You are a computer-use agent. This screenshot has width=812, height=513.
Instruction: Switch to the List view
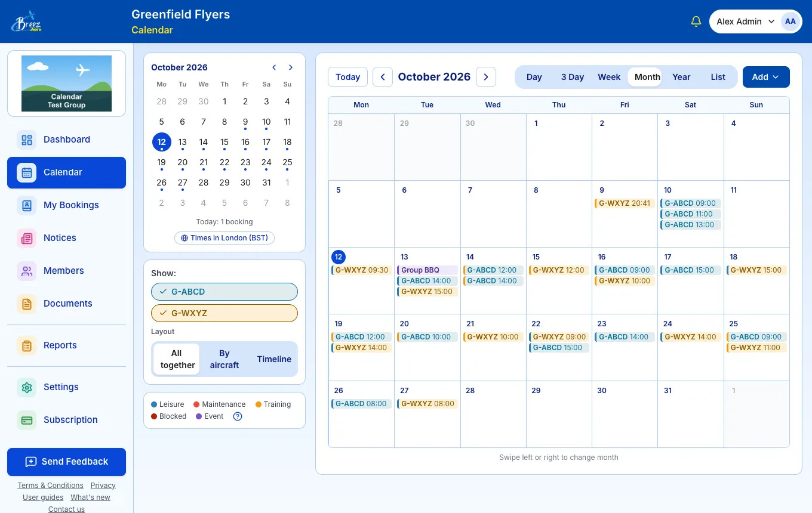pyautogui.click(x=718, y=77)
